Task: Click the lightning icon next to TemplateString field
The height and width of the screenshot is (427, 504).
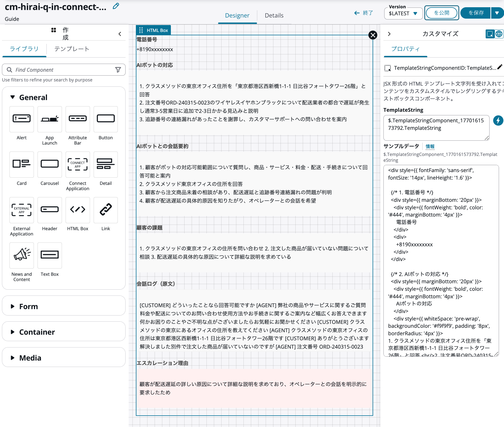Action: (498, 120)
